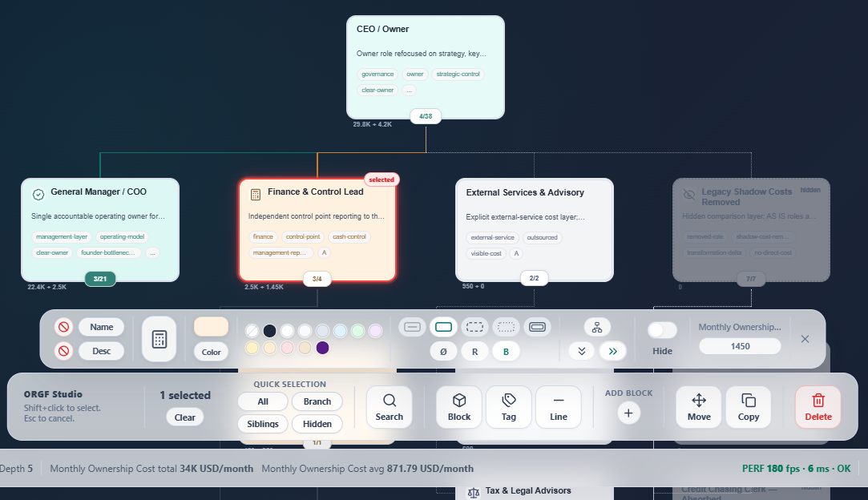
Task: Select the dotted border style icon
Action: 506,327
